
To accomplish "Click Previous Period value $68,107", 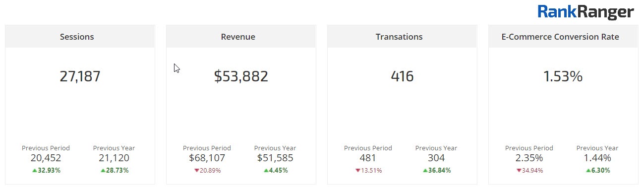I will tap(207, 158).
